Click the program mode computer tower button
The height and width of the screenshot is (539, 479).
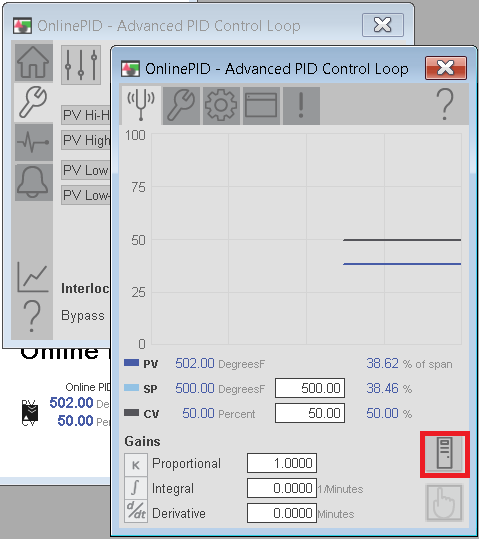point(445,454)
